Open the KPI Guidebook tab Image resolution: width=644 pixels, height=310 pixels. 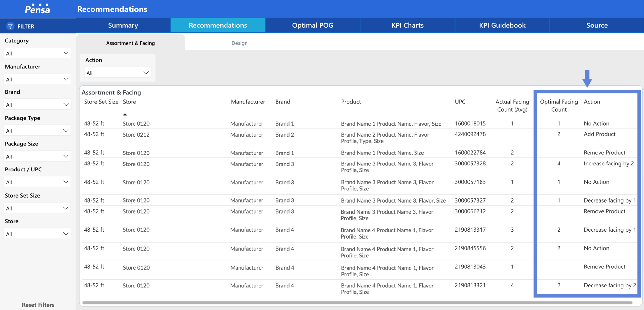coord(502,25)
